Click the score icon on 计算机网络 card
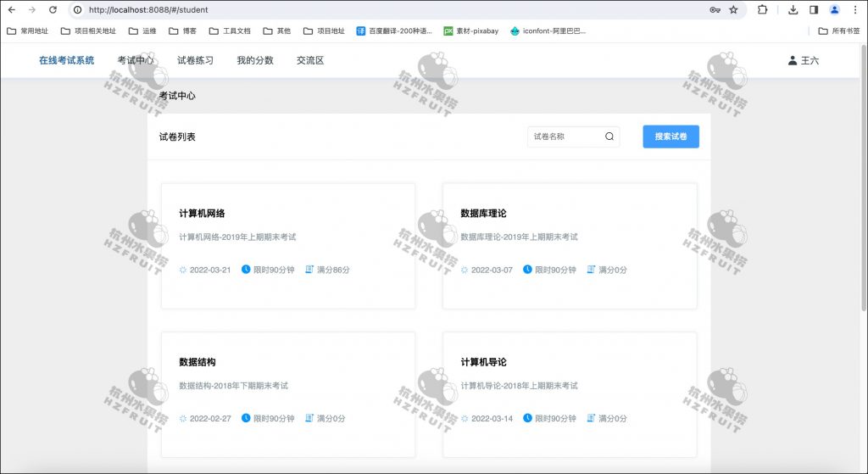868x474 pixels. point(309,269)
